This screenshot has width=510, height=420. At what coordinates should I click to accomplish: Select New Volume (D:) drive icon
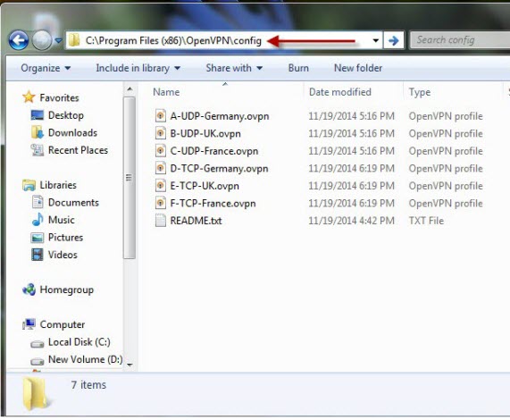(38, 361)
